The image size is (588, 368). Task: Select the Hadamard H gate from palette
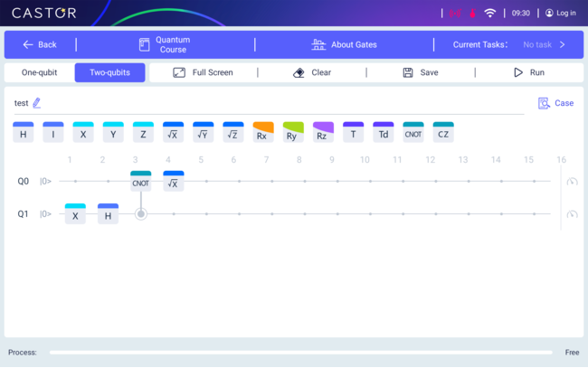point(24,133)
